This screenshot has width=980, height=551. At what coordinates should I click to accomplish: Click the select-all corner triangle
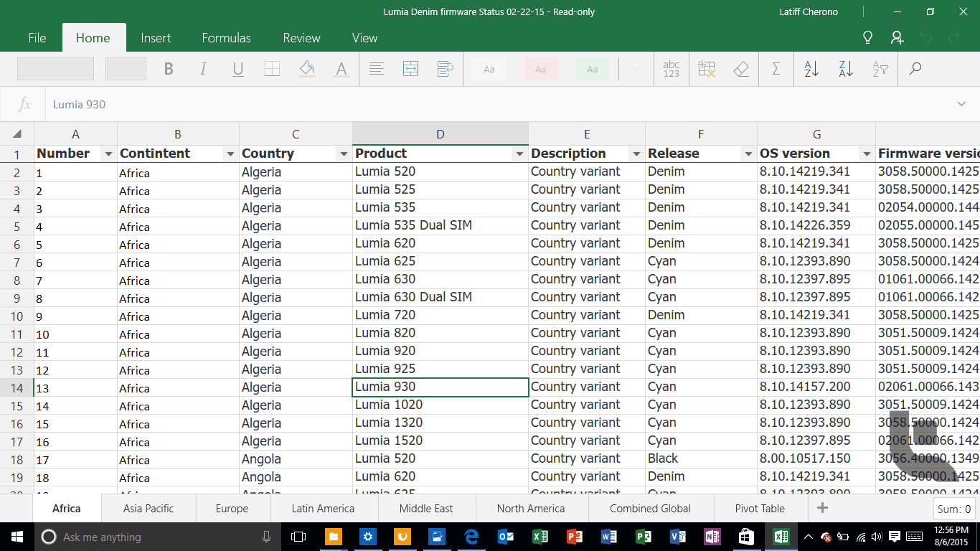pyautogui.click(x=17, y=133)
